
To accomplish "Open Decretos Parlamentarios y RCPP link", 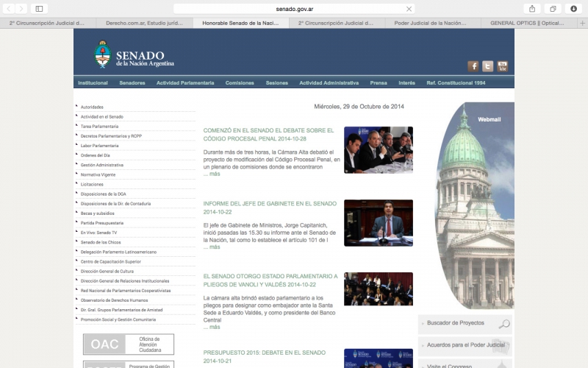I will (x=111, y=136).
